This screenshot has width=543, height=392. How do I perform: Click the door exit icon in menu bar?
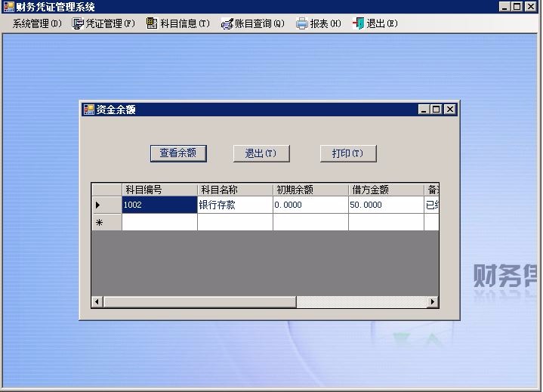click(359, 23)
